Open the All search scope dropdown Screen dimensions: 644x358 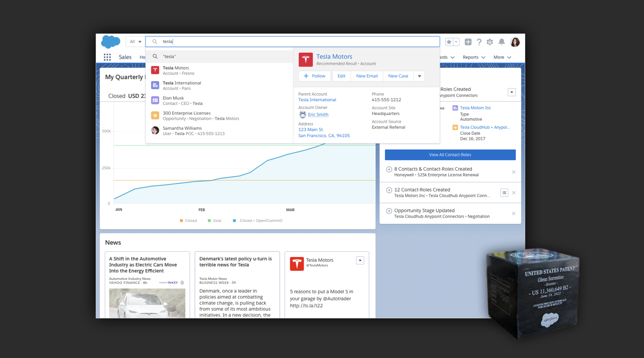135,41
